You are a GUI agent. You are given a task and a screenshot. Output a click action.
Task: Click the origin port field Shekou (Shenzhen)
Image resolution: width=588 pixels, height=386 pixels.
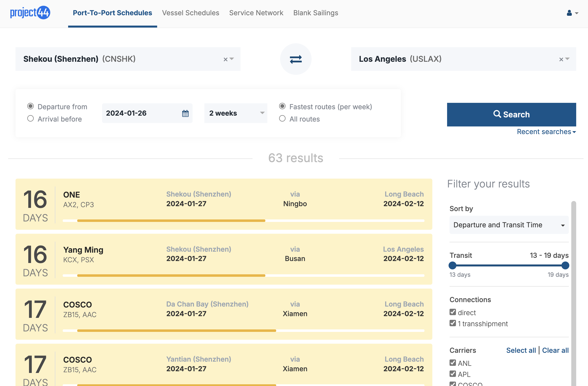pos(128,59)
